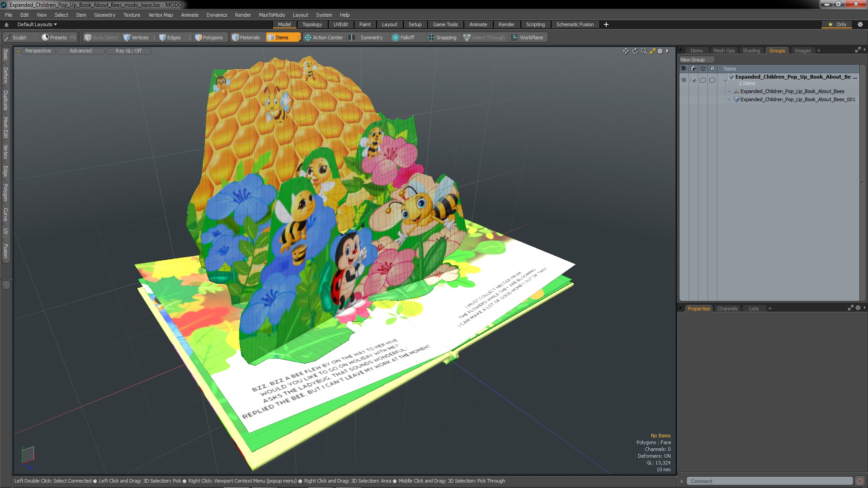The height and width of the screenshot is (488, 868).
Task: Switch to the Mesh Ops panel tab
Action: coord(724,51)
